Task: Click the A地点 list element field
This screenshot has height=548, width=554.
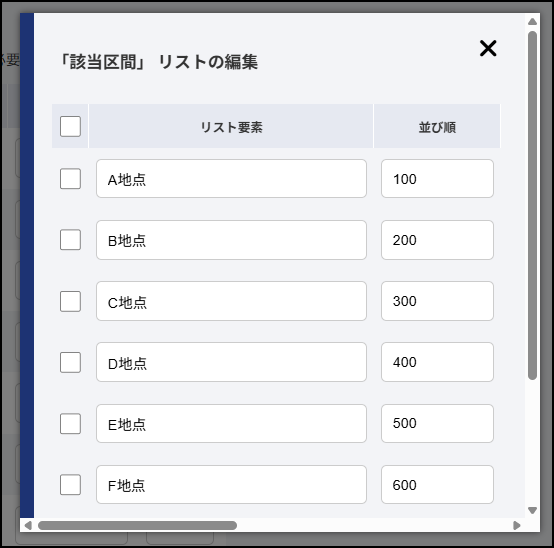Action: click(x=231, y=178)
